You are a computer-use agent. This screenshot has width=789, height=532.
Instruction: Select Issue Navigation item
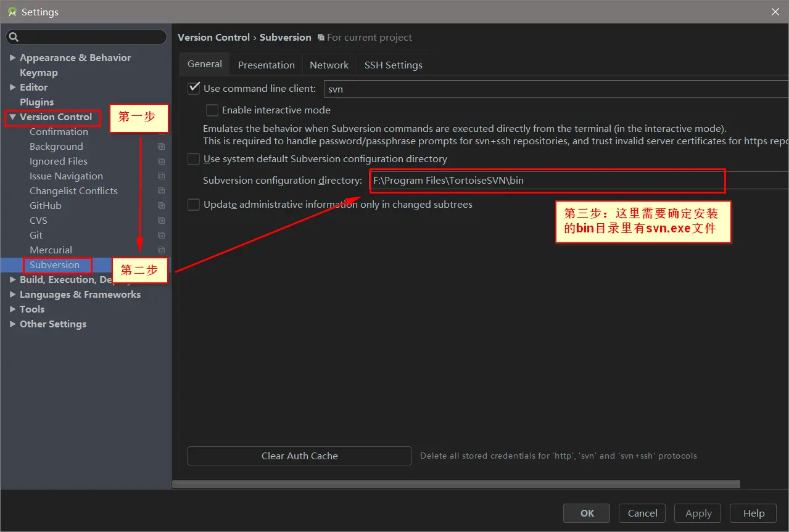[66, 176]
